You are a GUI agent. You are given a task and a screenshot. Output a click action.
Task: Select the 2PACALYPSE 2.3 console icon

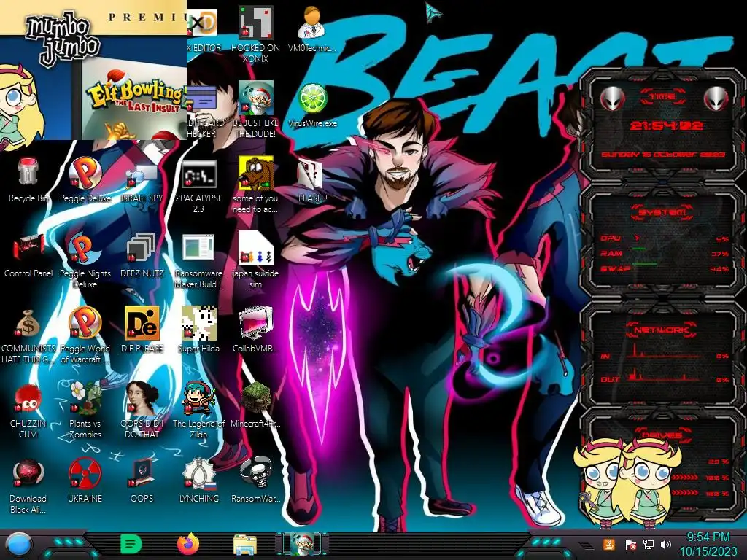click(198, 186)
